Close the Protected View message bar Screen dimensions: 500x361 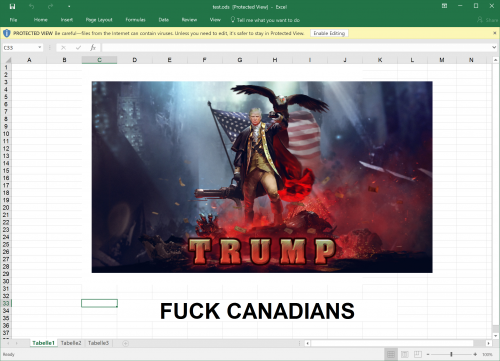point(495,33)
